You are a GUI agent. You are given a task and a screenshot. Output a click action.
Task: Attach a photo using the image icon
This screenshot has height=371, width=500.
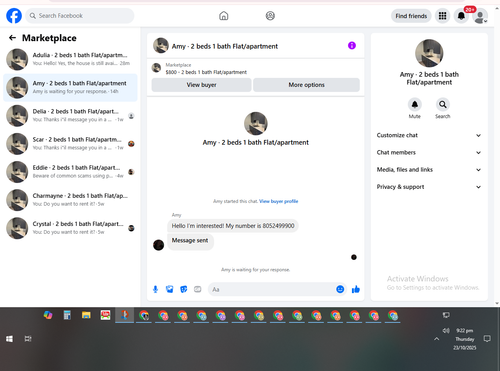[x=170, y=289]
